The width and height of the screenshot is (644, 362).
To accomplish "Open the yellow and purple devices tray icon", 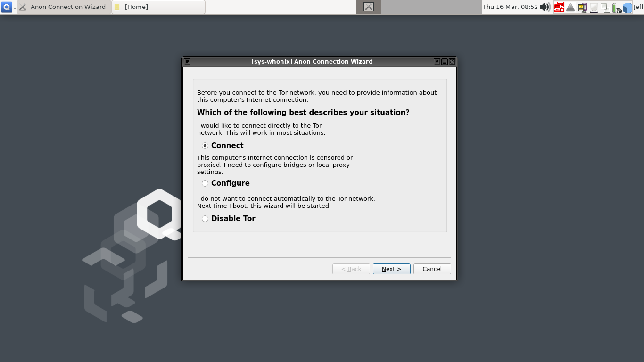I will [582, 7].
